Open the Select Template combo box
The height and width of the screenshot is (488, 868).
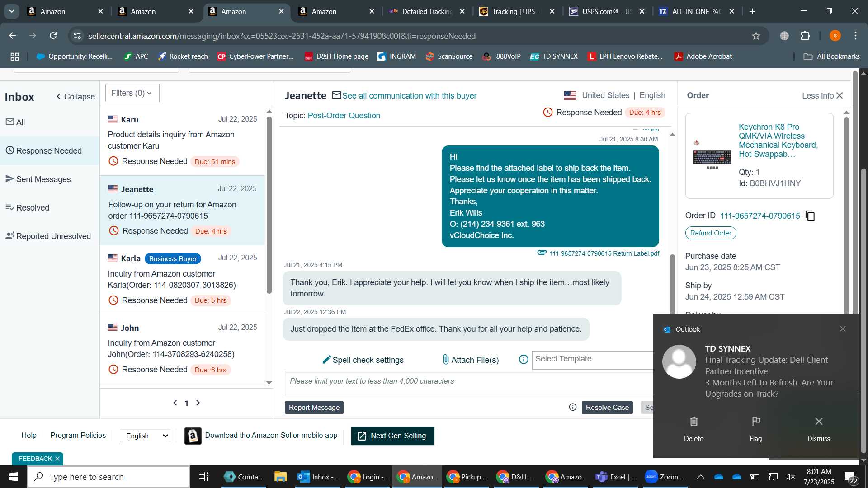(592, 359)
